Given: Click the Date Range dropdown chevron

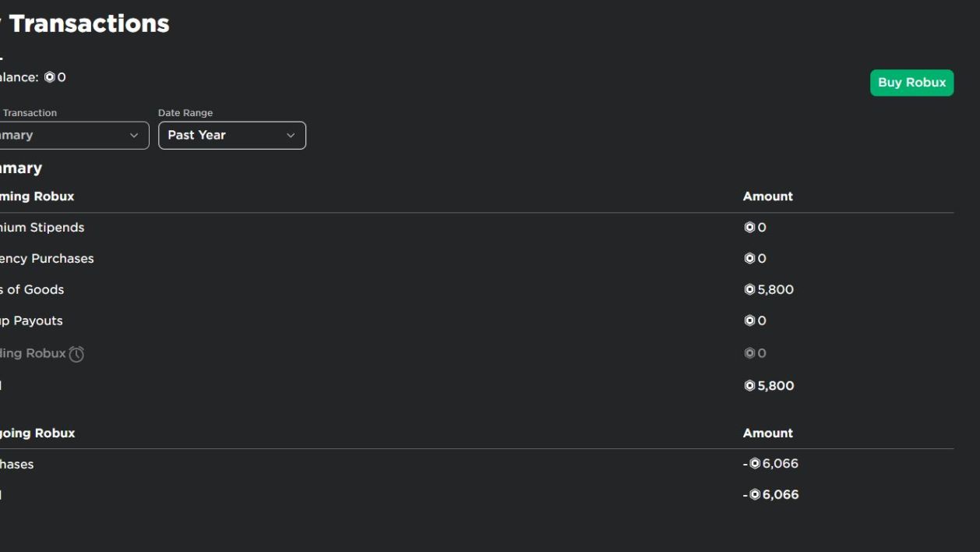Looking at the screenshot, I should (291, 136).
